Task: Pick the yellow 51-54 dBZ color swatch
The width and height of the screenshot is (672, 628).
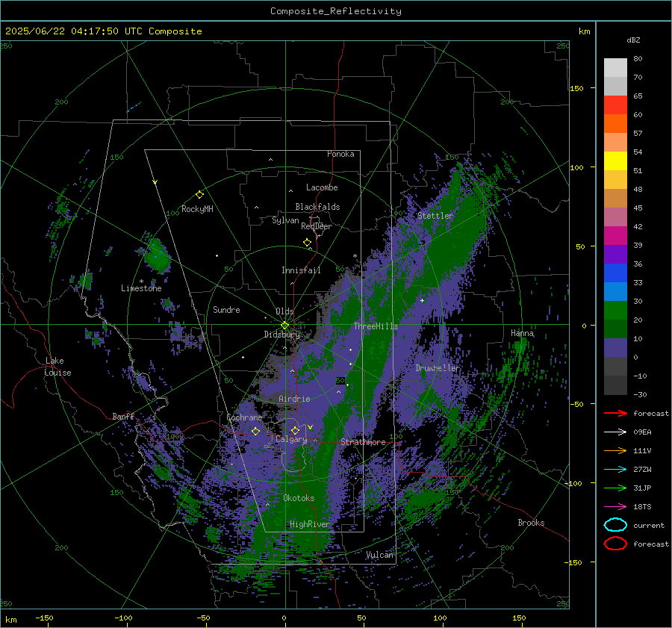Action: point(615,161)
